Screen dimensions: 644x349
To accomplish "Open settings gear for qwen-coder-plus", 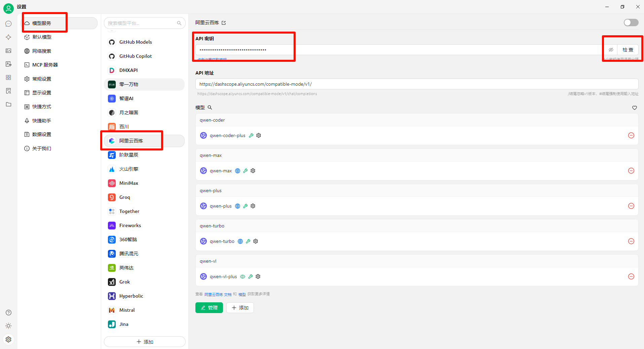I will 259,135.
